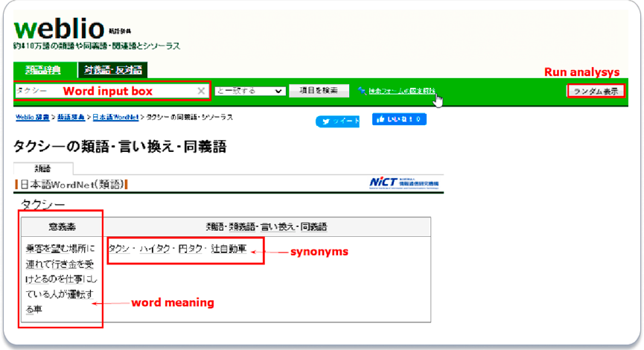Screen dimensions: 644x350
Task: Open the synonym link タクシ
Action: coord(118,249)
